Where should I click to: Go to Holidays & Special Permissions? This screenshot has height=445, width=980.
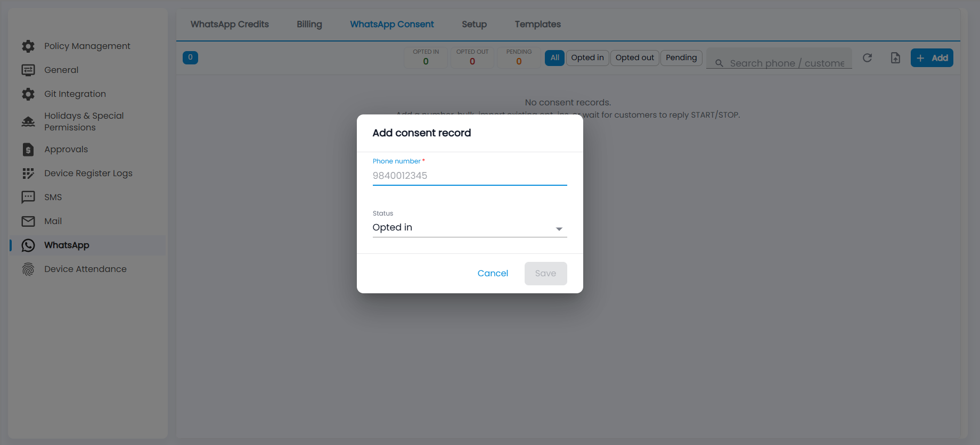[x=84, y=122]
